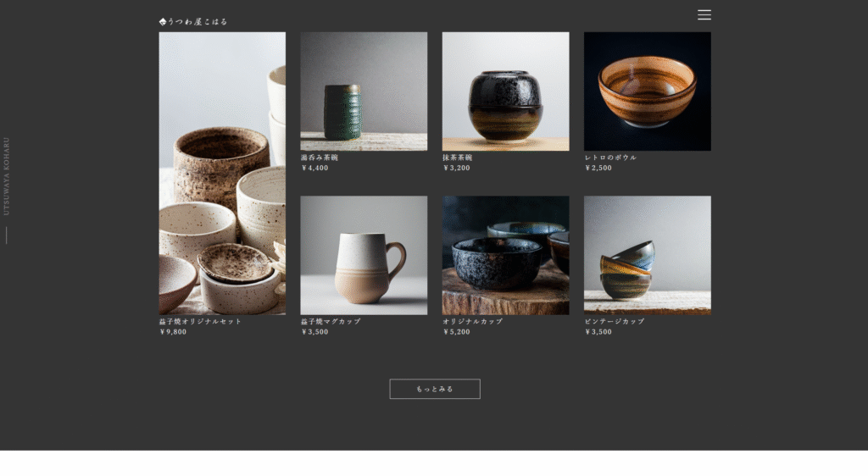Click the うつわ屋こはる logo
868x476 pixels.
tap(193, 21)
